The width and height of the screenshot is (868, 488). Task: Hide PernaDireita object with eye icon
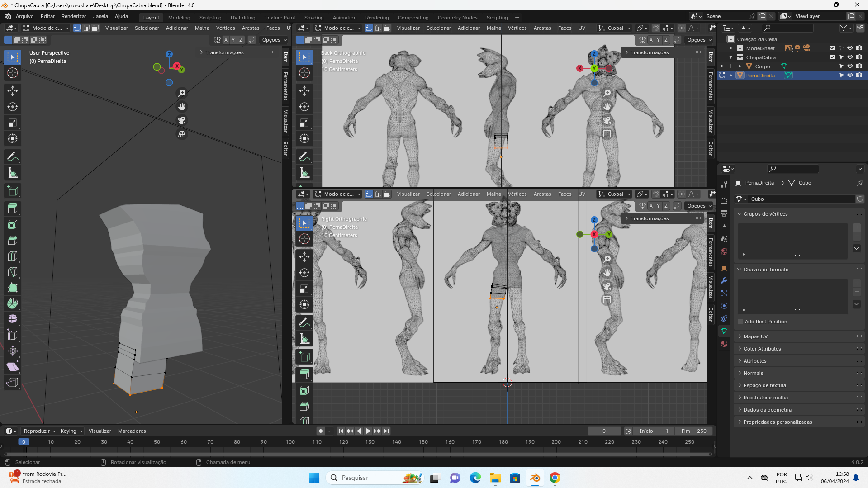pos(850,76)
